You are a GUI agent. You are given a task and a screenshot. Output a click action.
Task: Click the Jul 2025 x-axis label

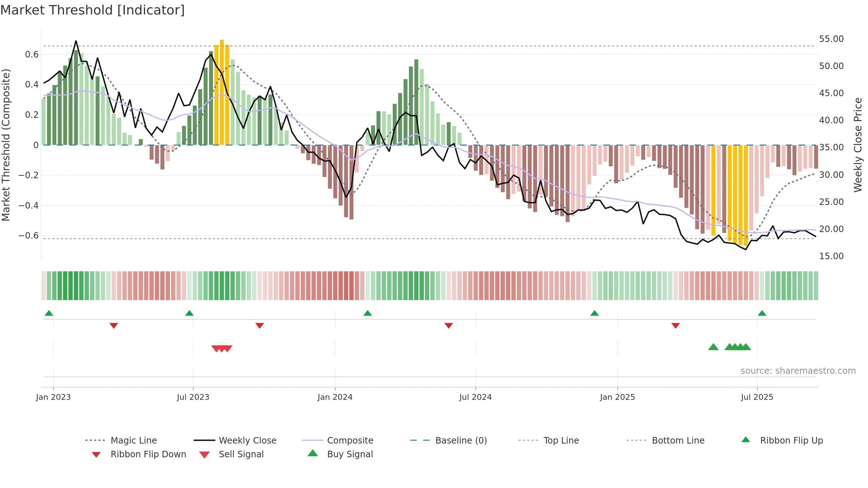point(757,397)
